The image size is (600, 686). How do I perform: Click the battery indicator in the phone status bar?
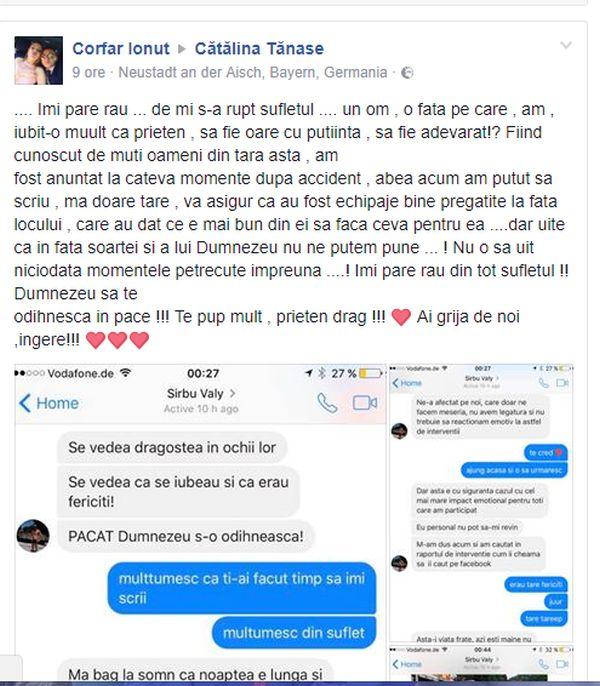(x=370, y=373)
